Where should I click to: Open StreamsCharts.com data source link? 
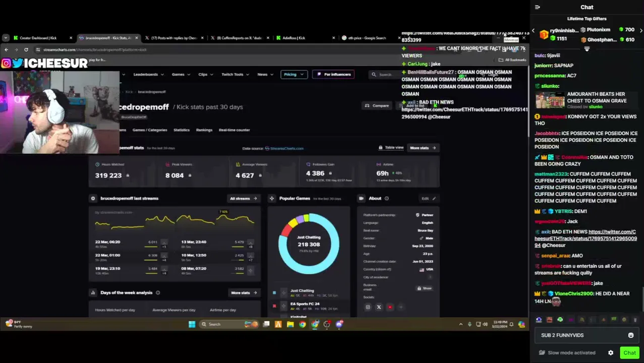pos(284,149)
